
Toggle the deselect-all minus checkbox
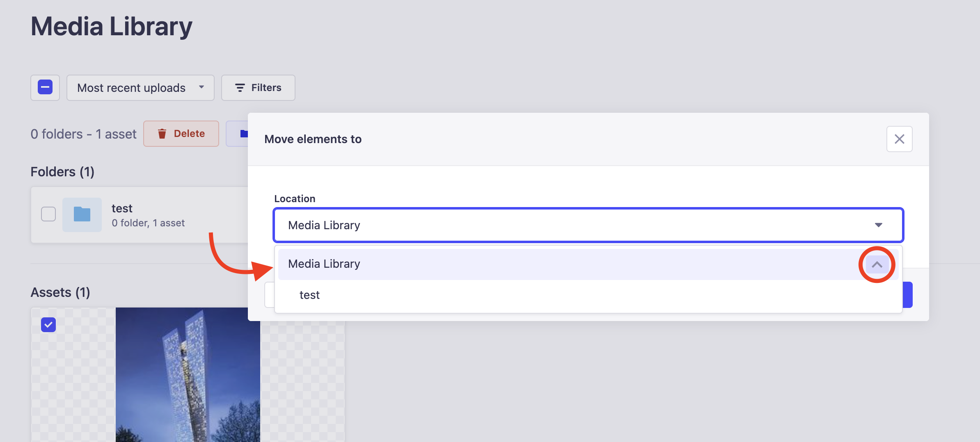[45, 87]
